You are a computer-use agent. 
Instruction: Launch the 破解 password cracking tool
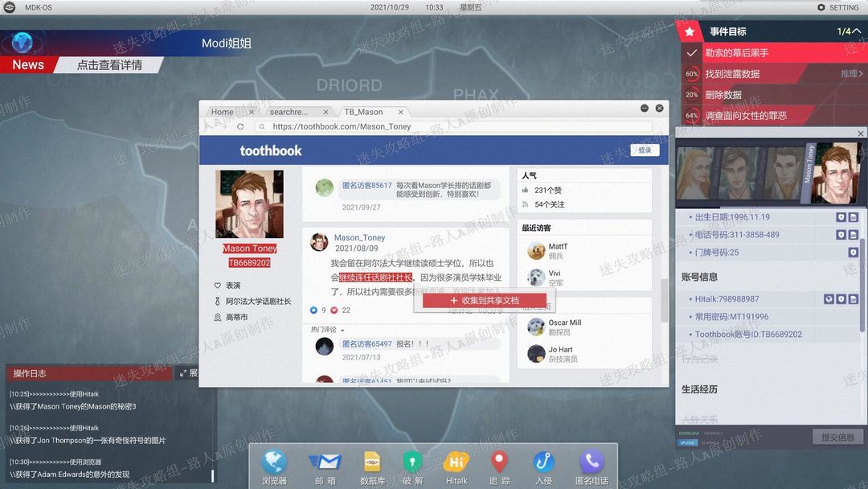[414, 467]
